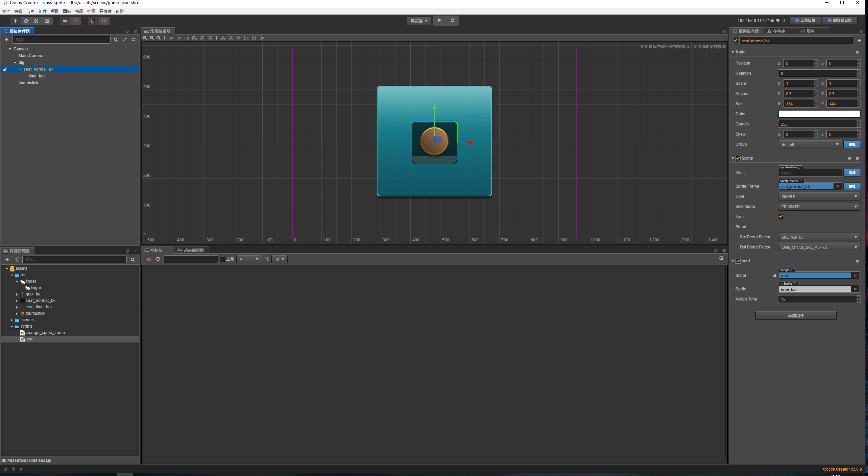This screenshot has height=476, width=868.
Task: Click the clear console icon
Action: tap(149, 259)
